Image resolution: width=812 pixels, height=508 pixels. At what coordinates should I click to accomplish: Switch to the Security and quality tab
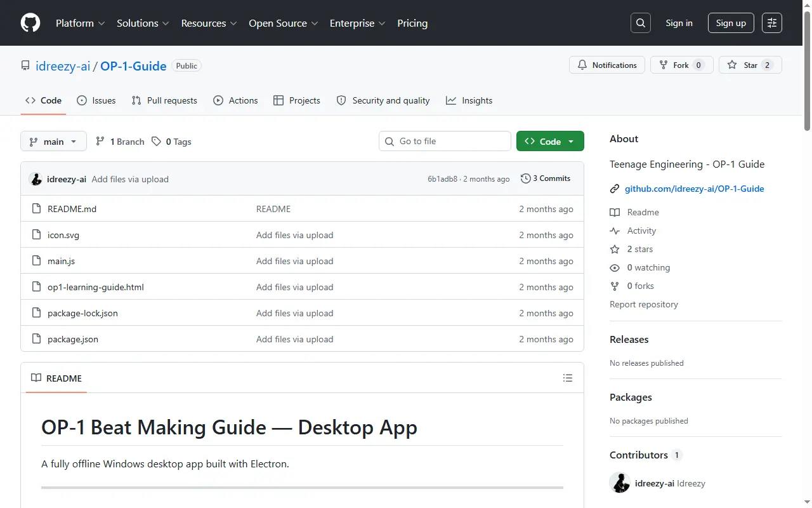pos(383,100)
